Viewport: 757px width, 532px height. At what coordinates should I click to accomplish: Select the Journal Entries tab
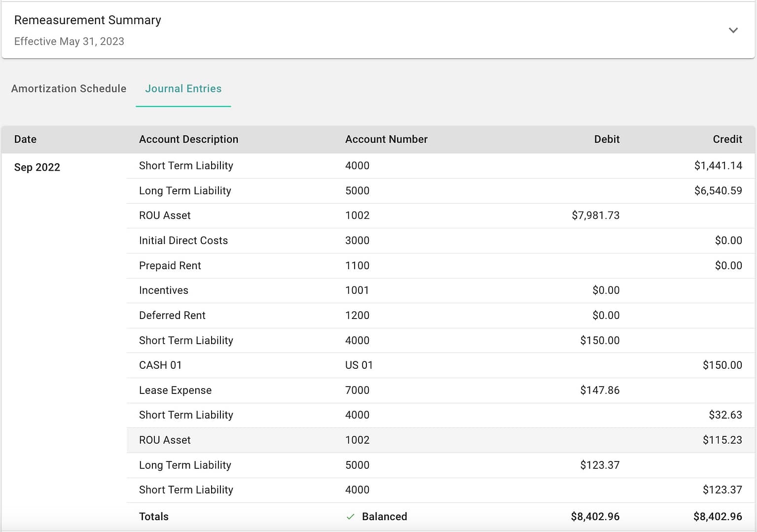(x=183, y=89)
